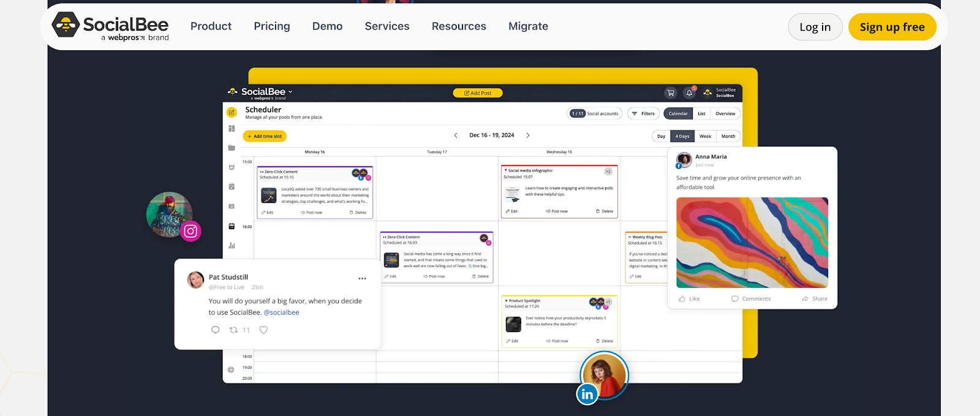Click the Wednesday 18 column header
The width and height of the screenshot is (980, 416).
click(559, 152)
